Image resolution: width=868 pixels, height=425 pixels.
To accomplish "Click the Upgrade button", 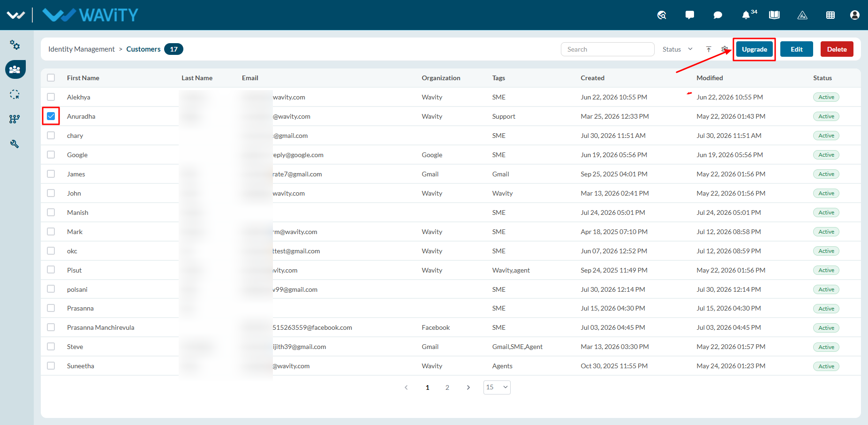I will [x=755, y=49].
